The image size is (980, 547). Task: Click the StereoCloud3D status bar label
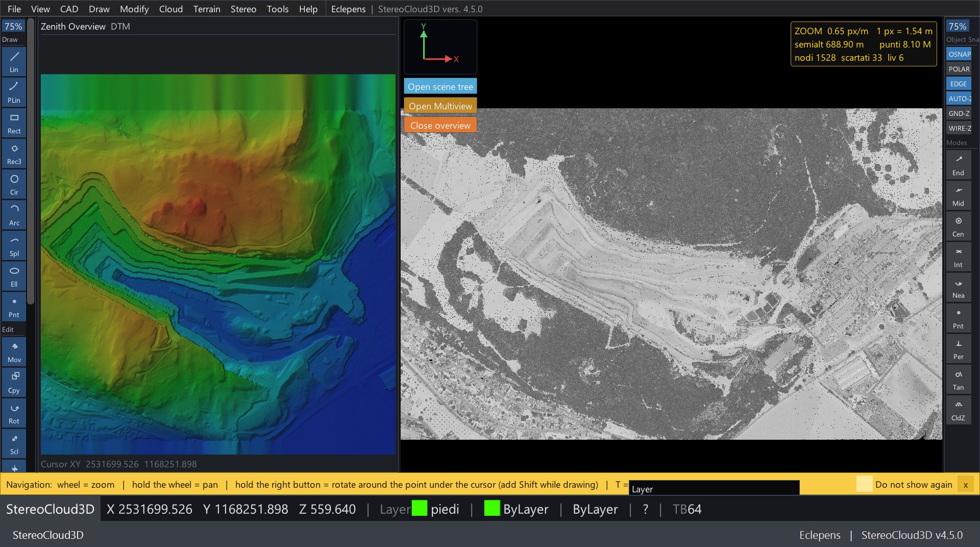pyautogui.click(x=50, y=509)
